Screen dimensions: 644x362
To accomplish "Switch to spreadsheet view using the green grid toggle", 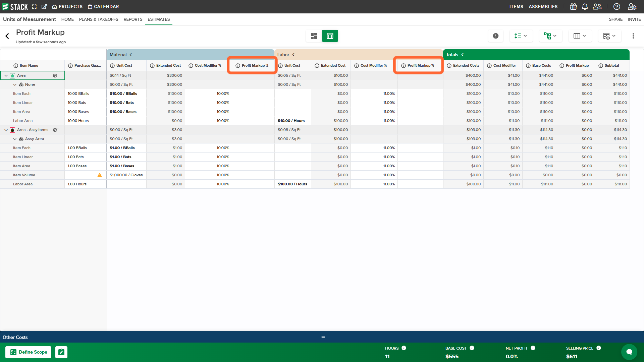I will [x=330, y=36].
